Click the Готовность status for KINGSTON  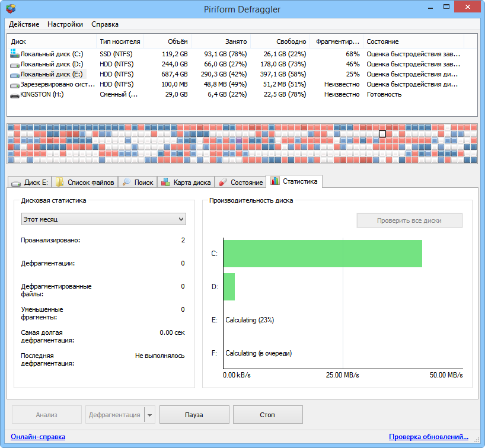pos(384,94)
